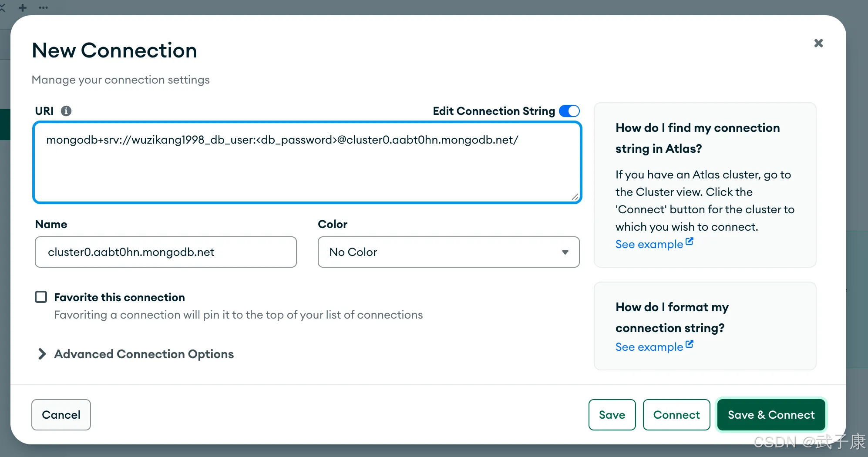868x457 pixels.
Task: Close the New Connection dialog with the X
Action: tap(818, 43)
